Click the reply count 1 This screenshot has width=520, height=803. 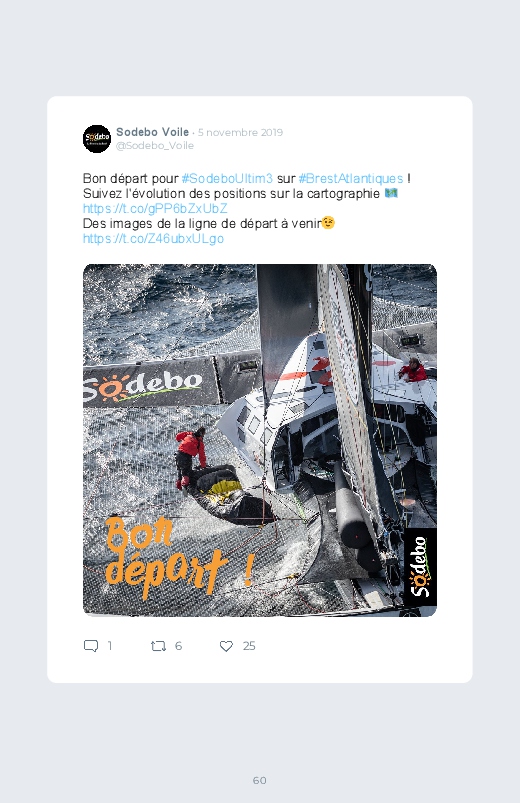[x=110, y=646]
